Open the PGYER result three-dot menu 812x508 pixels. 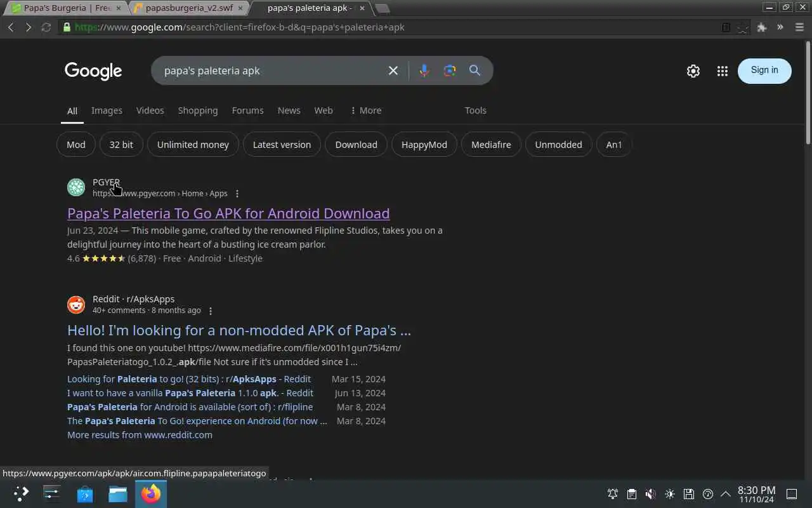point(237,194)
